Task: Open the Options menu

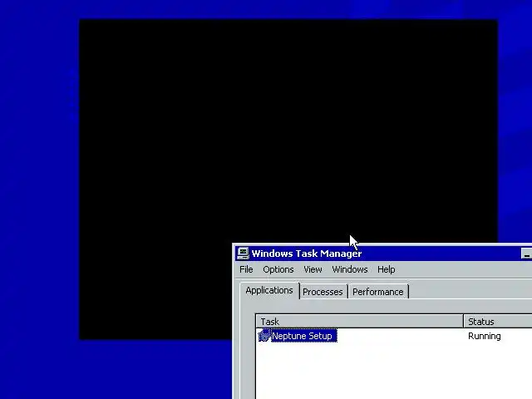Action: click(x=278, y=269)
